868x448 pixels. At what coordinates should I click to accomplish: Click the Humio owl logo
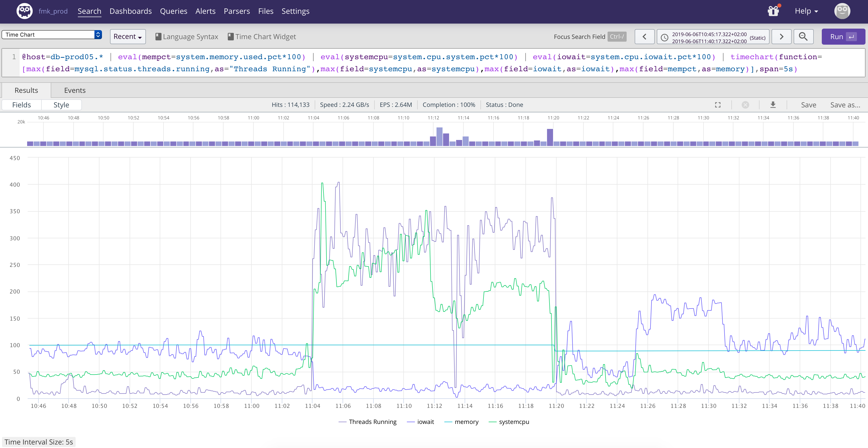24,11
